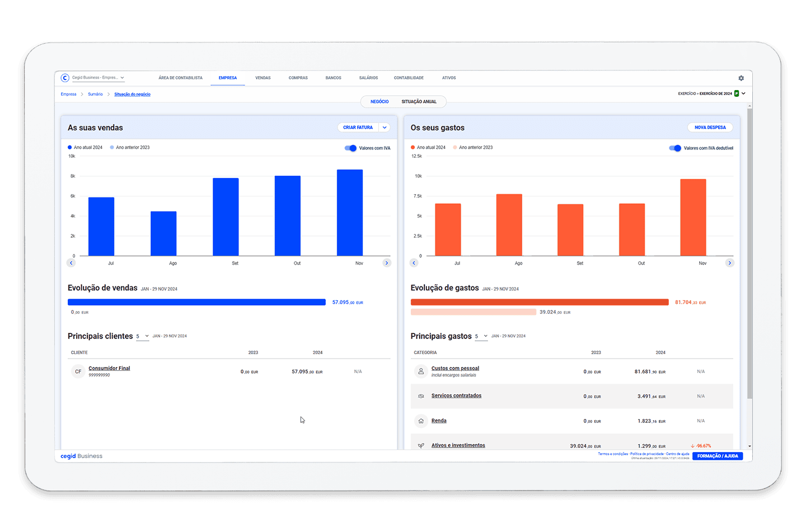This screenshot has width=806, height=532.
Task: Click the Custos com pessoal person icon
Action: tap(421, 371)
